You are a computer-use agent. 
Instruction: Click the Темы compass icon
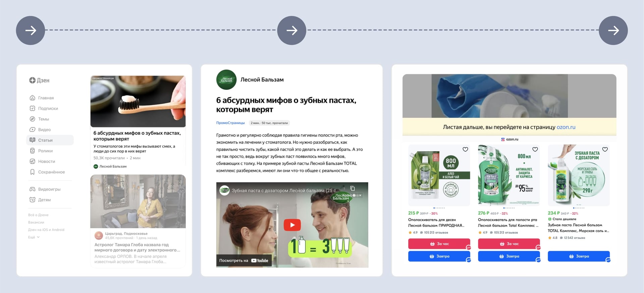(33, 119)
